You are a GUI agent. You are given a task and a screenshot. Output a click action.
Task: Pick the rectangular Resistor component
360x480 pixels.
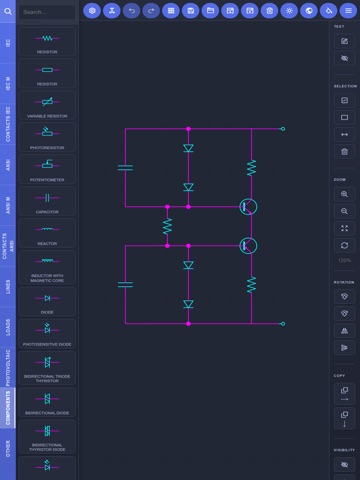pyautogui.click(x=47, y=73)
